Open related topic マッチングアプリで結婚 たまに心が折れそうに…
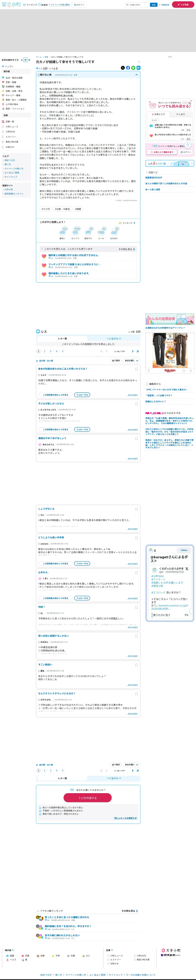This screenshot has height=980, width=196. 75,264
